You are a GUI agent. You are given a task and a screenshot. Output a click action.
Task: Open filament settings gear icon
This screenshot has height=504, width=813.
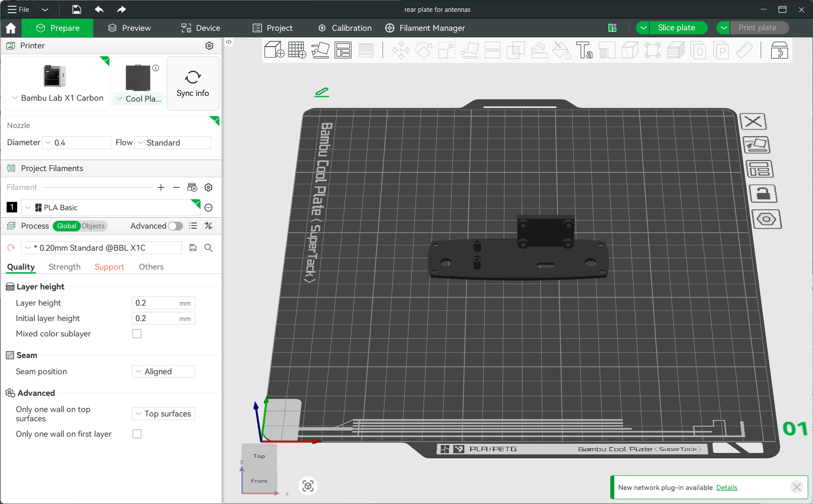(208, 187)
